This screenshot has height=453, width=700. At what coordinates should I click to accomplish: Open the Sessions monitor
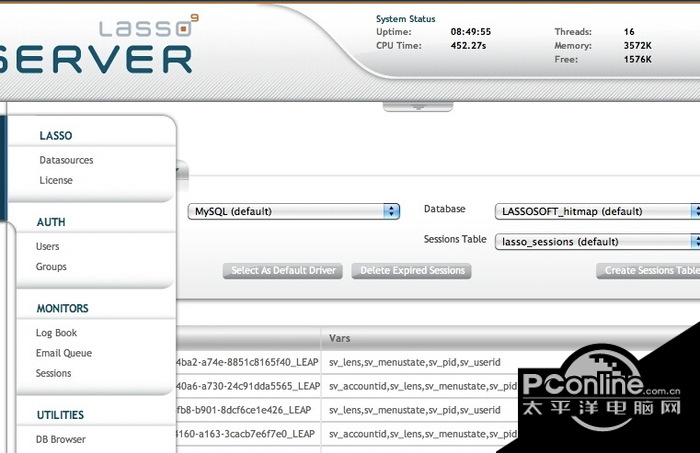point(53,373)
